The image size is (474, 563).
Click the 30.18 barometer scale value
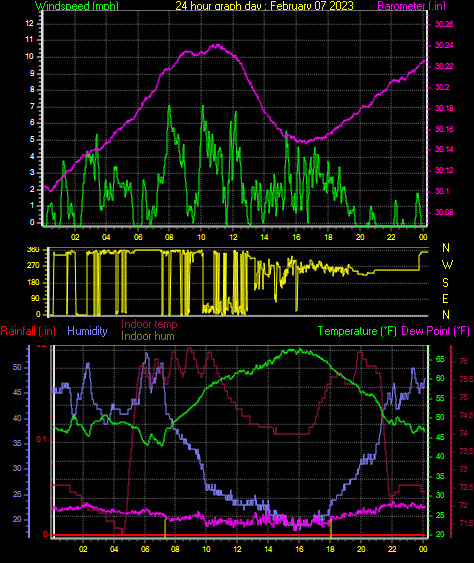[x=444, y=108]
